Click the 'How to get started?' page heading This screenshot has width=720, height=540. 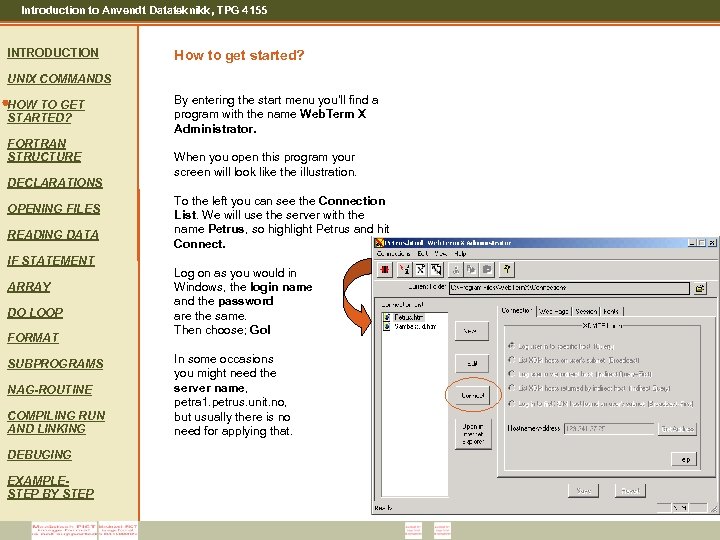tap(239, 56)
